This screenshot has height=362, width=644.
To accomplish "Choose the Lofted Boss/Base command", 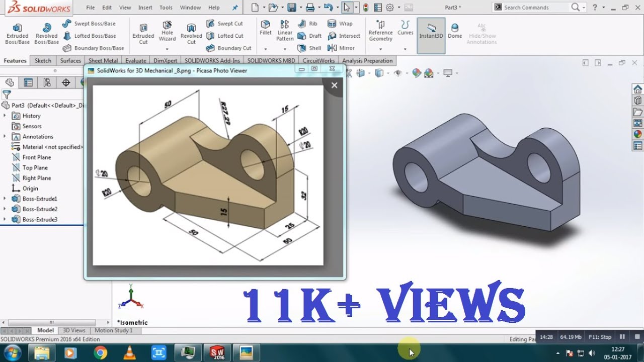I will pos(89,36).
